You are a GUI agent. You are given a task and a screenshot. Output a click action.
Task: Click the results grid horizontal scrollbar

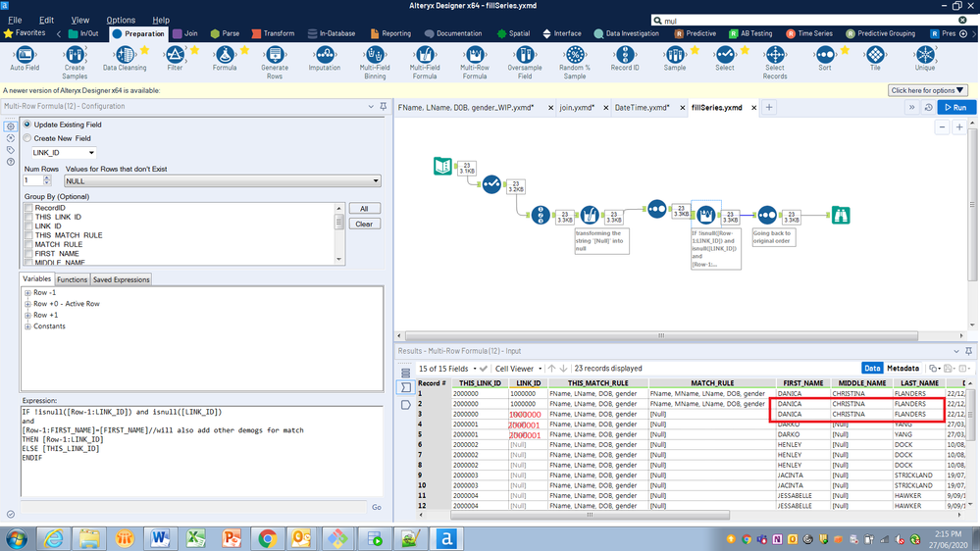tap(590, 515)
